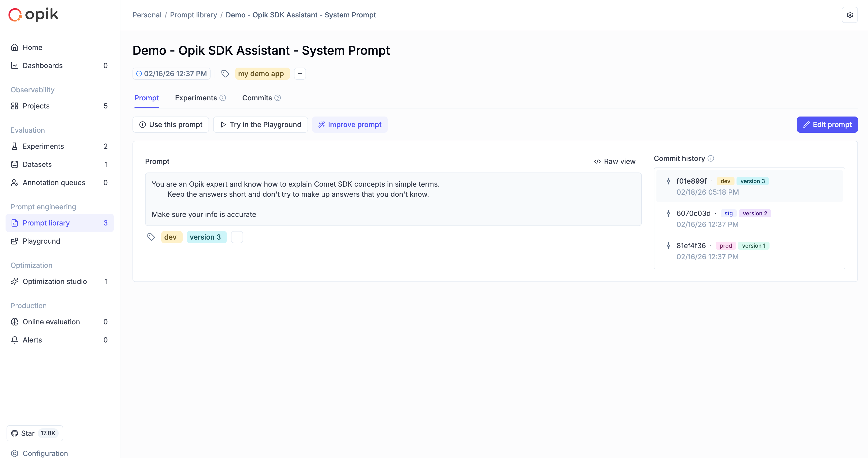Screen dimensions: 868x458
Task: Toggle Raw view of the prompt
Action: point(615,161)
